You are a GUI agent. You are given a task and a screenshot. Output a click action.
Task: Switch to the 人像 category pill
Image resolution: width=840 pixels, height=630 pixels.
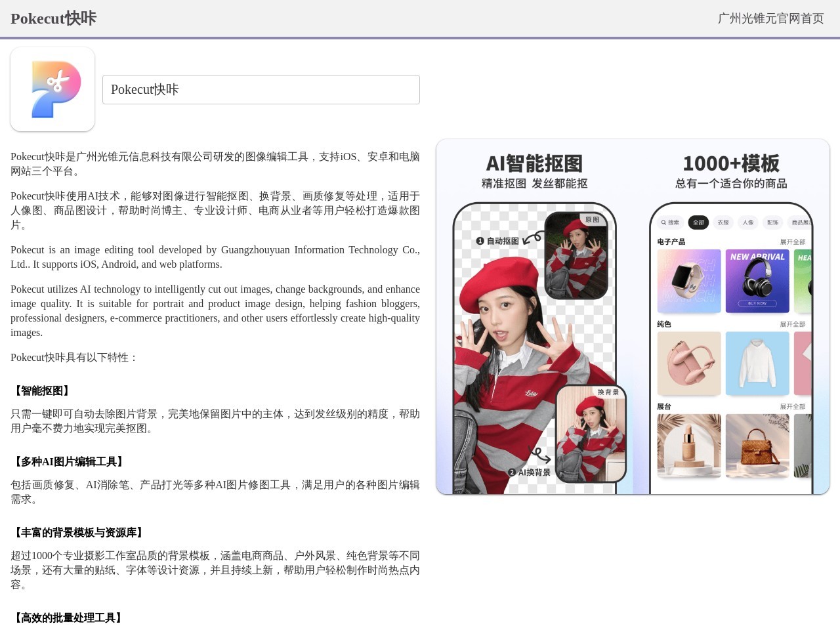click(748, 222)
